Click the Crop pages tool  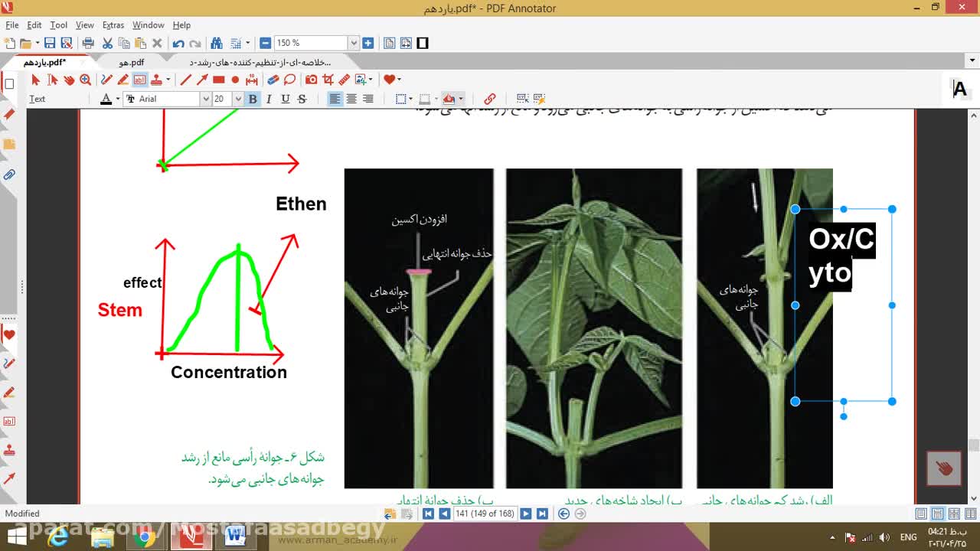pyautogui.click(x=328, y=80)
